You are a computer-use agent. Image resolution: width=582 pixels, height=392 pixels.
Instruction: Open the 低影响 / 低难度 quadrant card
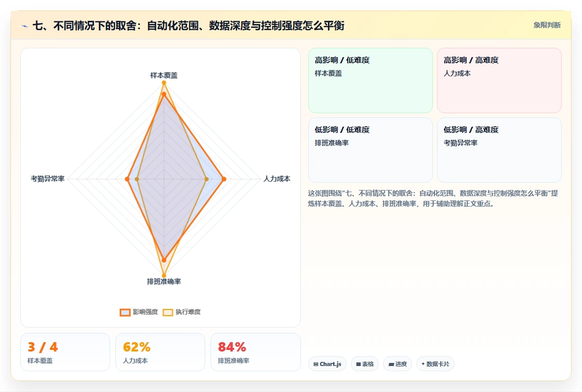point(371,150)
